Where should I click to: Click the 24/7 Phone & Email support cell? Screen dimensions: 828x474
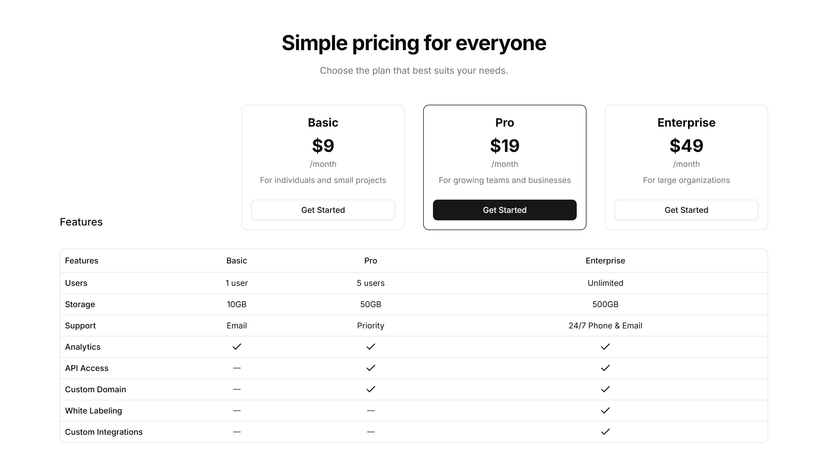[x=605, y=326]
